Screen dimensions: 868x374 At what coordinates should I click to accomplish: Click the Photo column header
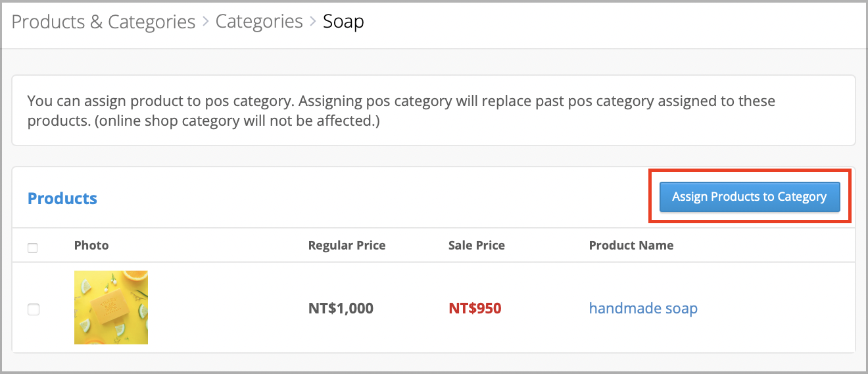(x=91, y=246)
